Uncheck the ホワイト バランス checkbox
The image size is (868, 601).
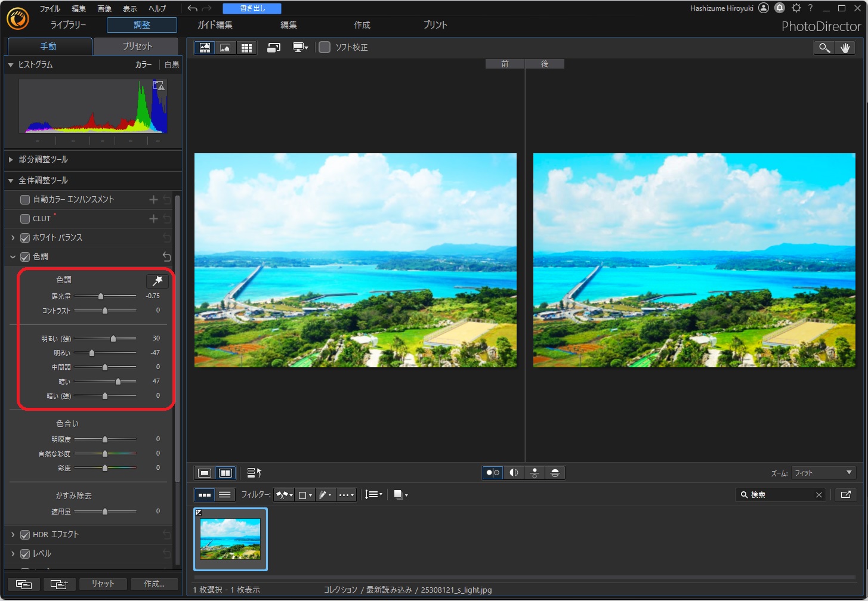[x=25, y=238]
